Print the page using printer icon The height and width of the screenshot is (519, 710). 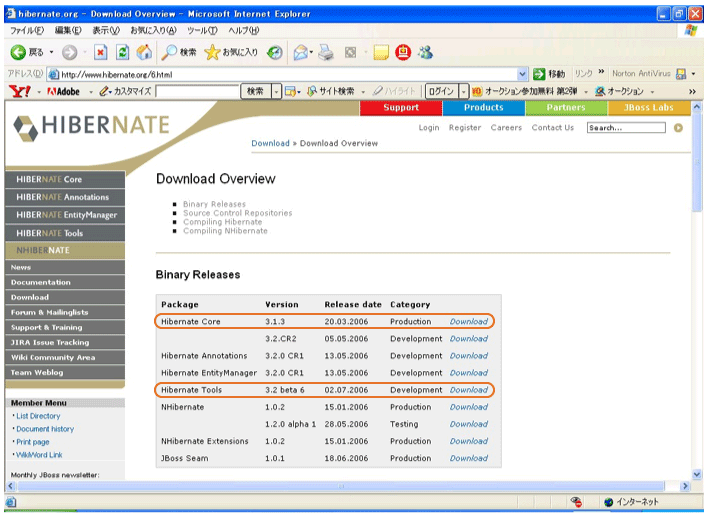tap(326, 53)
